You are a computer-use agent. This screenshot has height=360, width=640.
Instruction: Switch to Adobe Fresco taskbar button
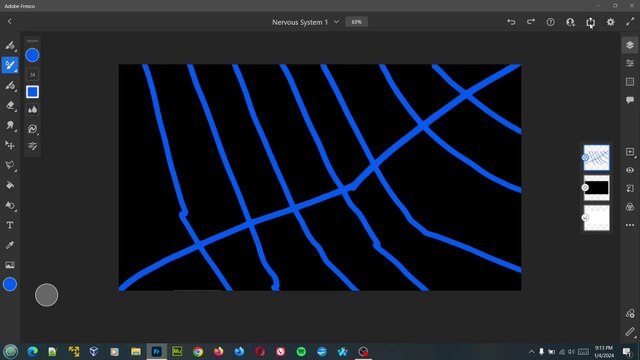(x=157, y=351)
